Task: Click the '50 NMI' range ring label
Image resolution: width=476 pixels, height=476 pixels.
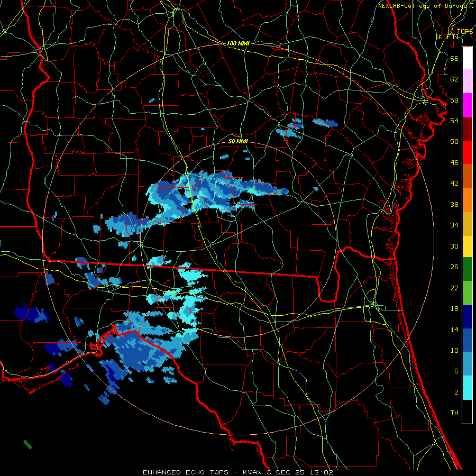Action: tap(238, 141)
